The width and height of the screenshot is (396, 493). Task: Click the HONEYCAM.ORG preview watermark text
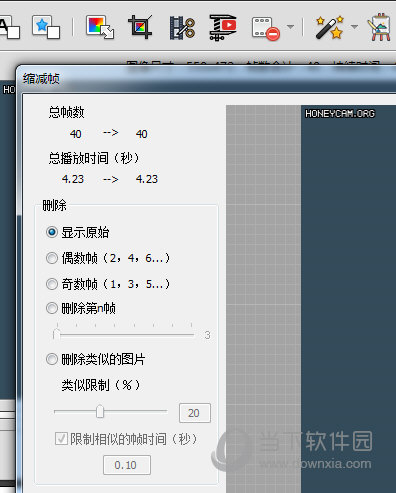[x=340, y=114]
